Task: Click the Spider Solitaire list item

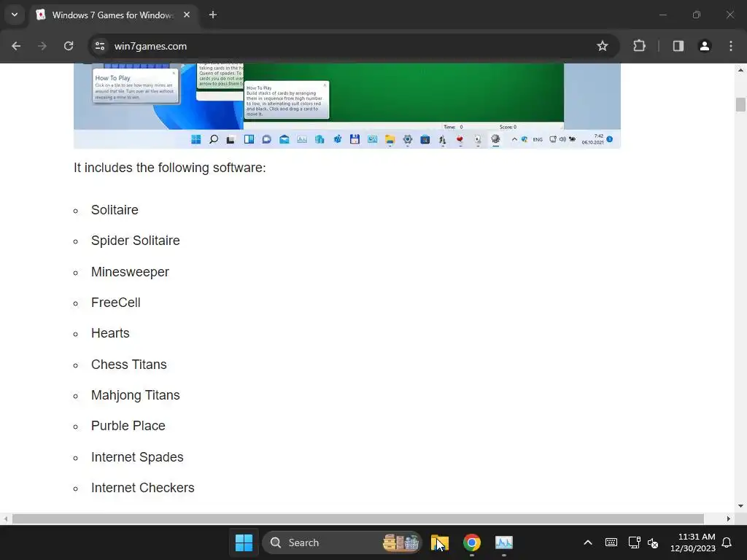Action: point(135,241)
